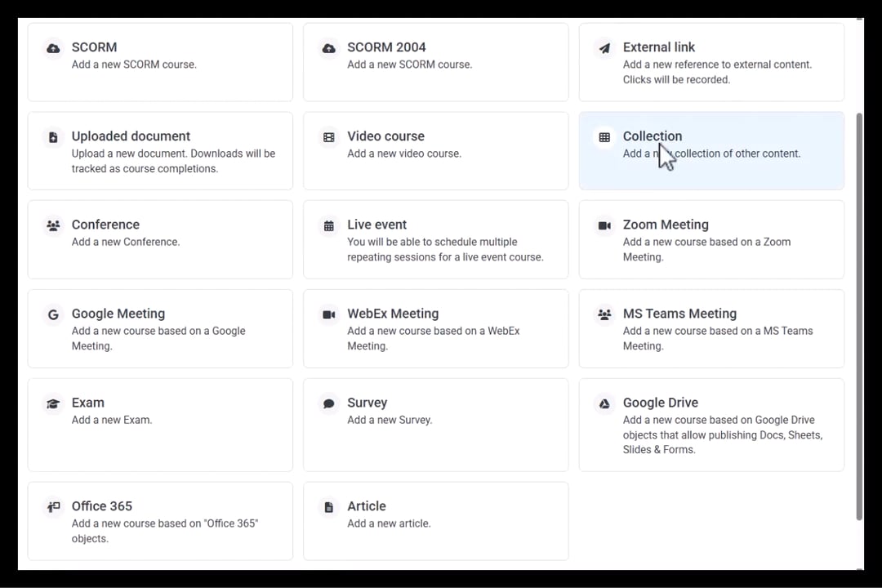Image resolution: width=882 pixels, height=588 pixels.
Task: Click "repeating sessions for a live event course." text
Action: (446, 257)
